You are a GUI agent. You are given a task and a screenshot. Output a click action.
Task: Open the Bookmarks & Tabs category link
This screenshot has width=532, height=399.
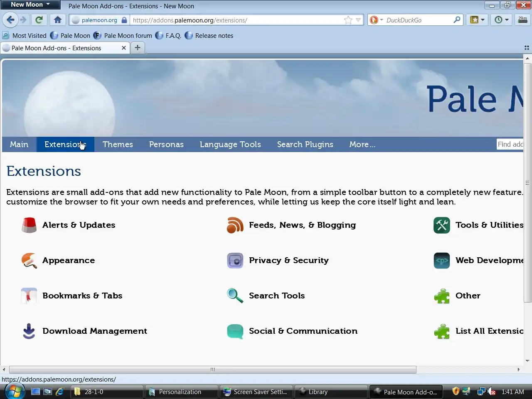click(82, 296)
